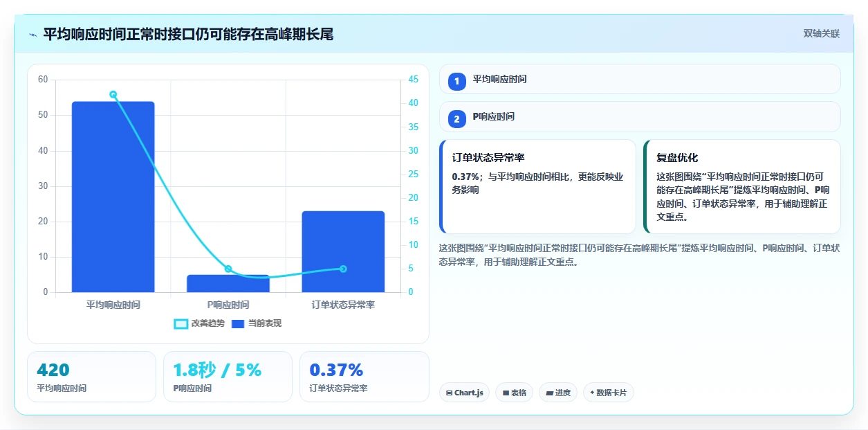
Task: Click the 进度 tag
Action: point(558,393)
